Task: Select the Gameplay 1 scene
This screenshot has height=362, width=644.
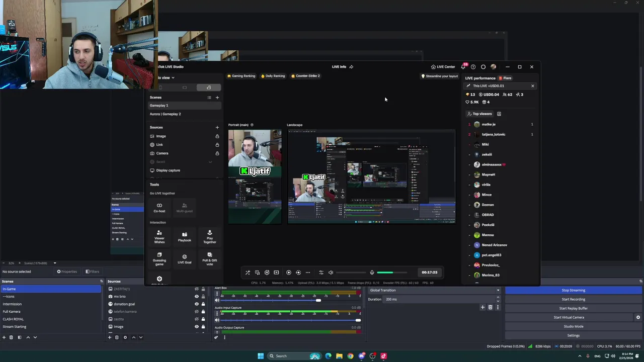Action: 184,106
